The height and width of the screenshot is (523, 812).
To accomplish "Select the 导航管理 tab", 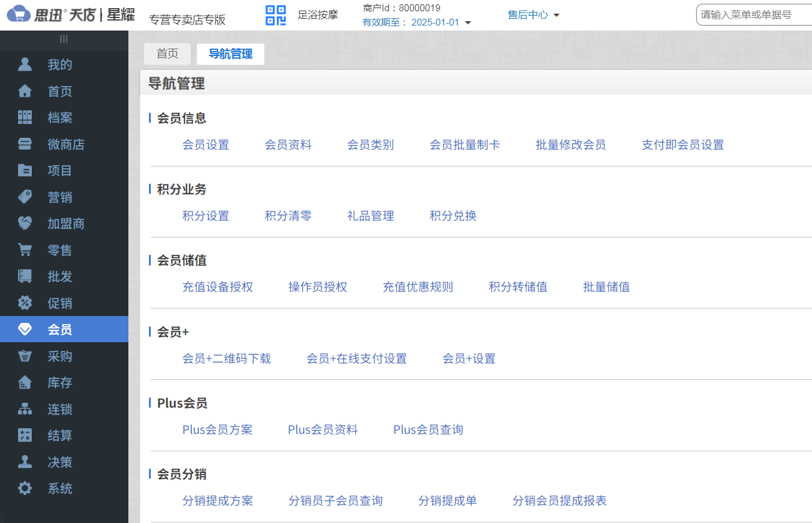I will pos(230,54).
